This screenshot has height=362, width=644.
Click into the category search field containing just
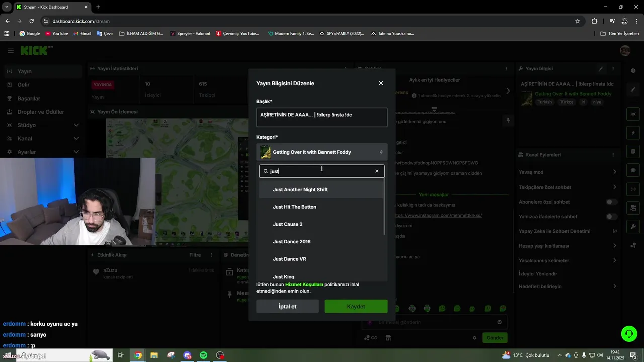[x=322, y=171]
